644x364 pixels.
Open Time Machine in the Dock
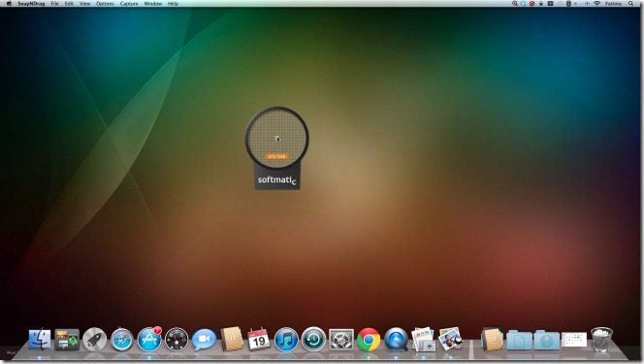tap(314, 340)
